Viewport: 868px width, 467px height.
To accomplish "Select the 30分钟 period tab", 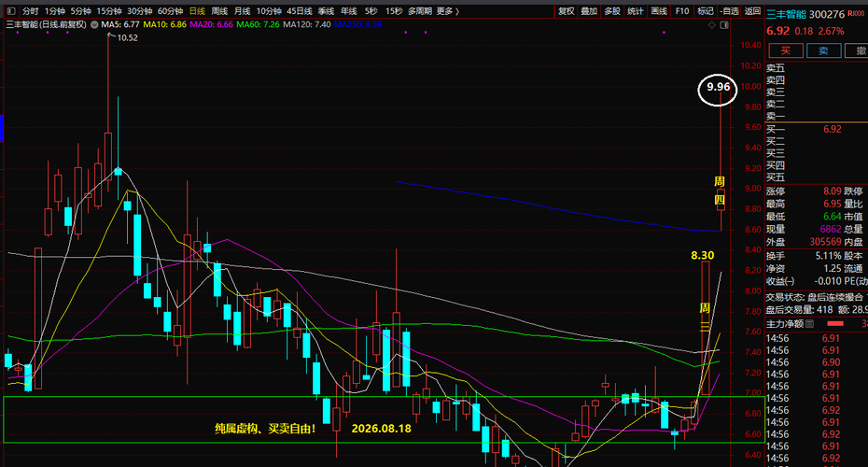I will [x=139, y=11].
